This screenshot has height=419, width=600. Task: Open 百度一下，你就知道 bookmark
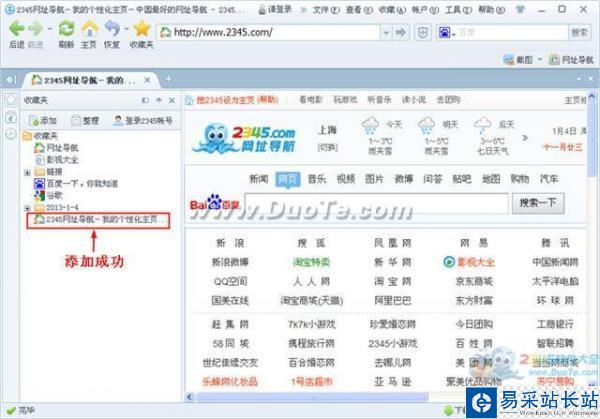coord(76,184)
